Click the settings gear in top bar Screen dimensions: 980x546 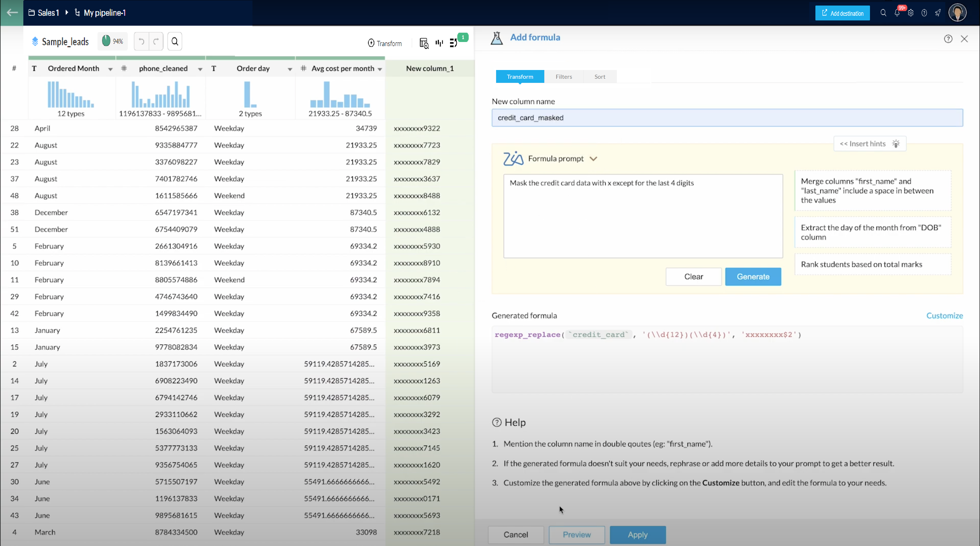coord(910,13)
